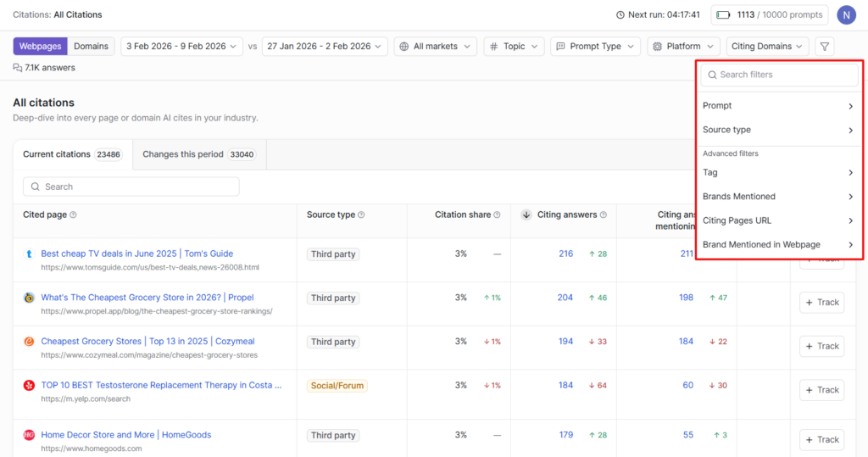Track the HomeGoods page
Image resolution: width=868 pixels, height=457 pixels.
[x=821, y=440]
